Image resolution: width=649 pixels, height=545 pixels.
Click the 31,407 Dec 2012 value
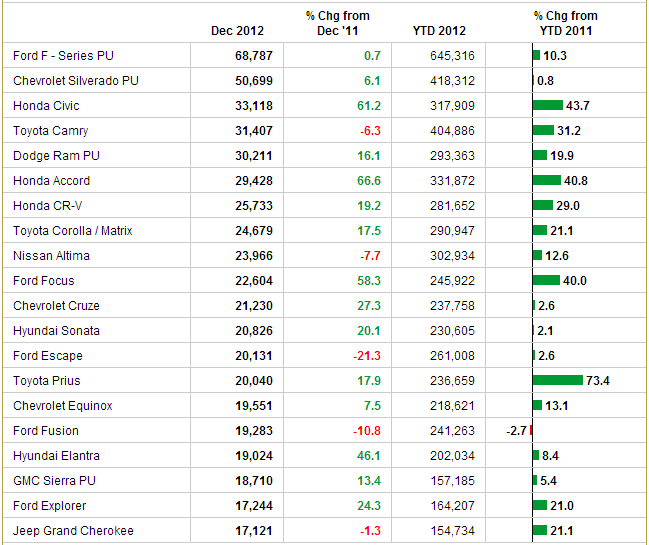coord(254,131)
